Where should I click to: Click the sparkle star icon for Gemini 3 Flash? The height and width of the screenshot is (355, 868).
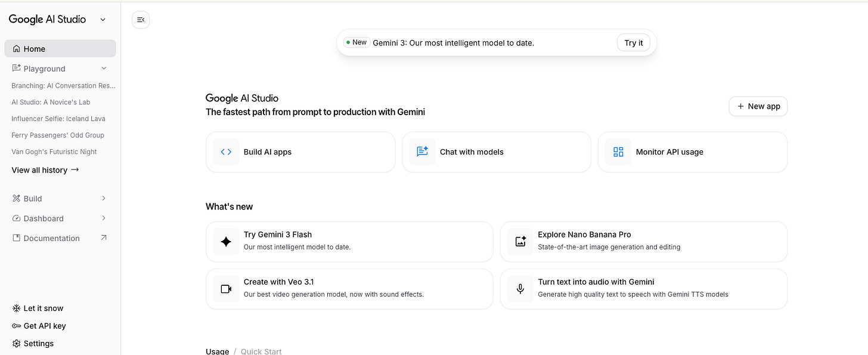pyautogui.click(x=226, y=242)
